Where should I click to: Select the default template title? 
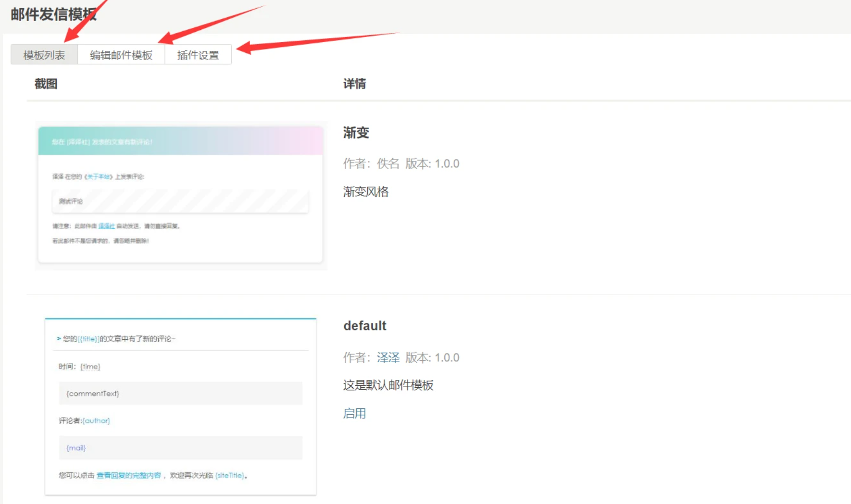(x=364, y=326)
